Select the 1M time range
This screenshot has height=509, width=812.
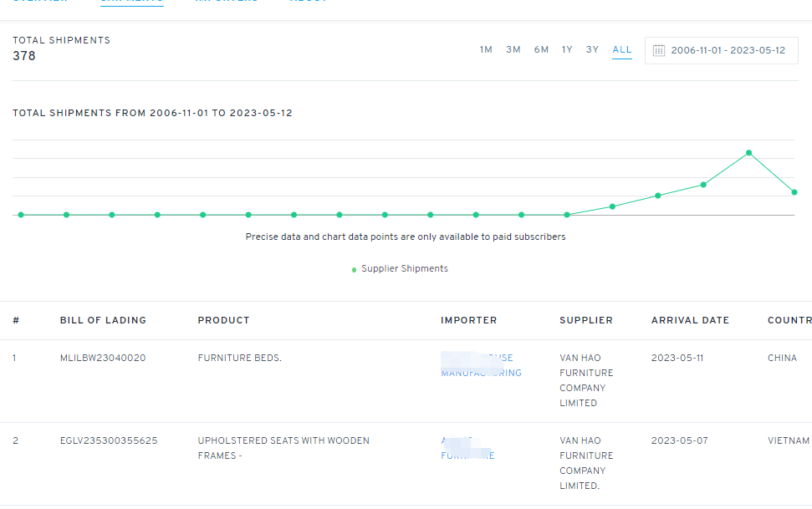coord(486,49)
